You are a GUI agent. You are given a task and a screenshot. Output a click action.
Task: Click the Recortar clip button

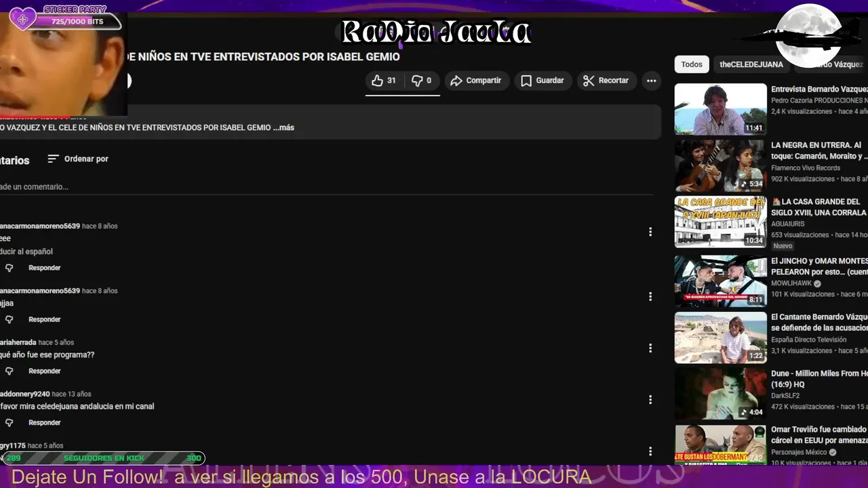(x=606, y=81)
